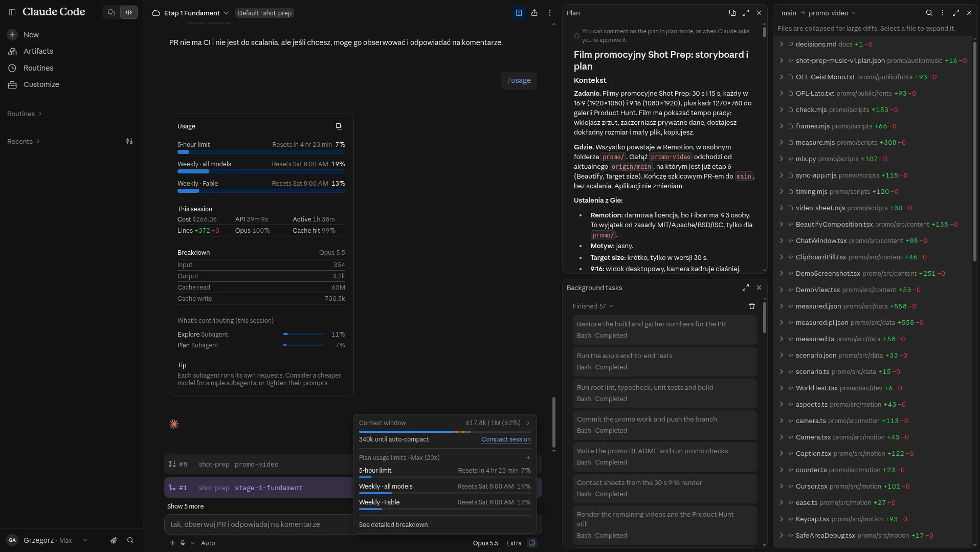This screenshot has height=552, width=980.
Task: Click the code file icon beside mix.py
Action: [791, 159]
